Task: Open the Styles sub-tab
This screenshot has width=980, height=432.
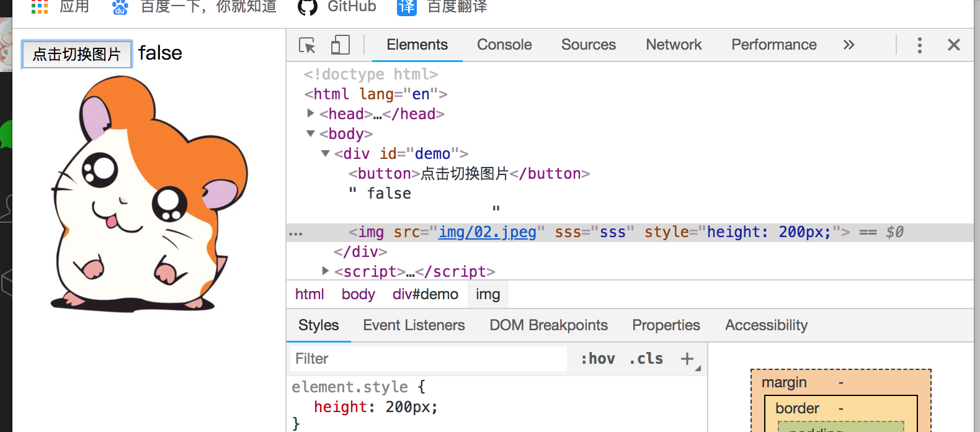Action: point(319,325)
